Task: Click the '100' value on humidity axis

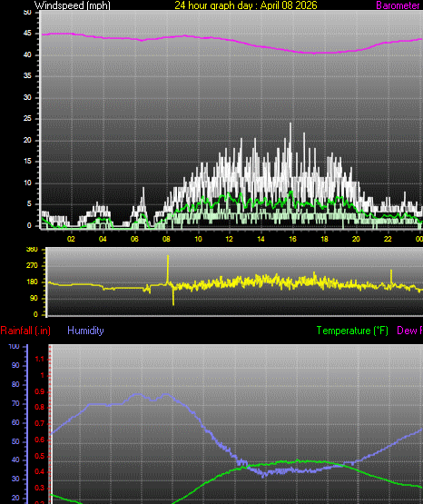Action: pos(14,347)
